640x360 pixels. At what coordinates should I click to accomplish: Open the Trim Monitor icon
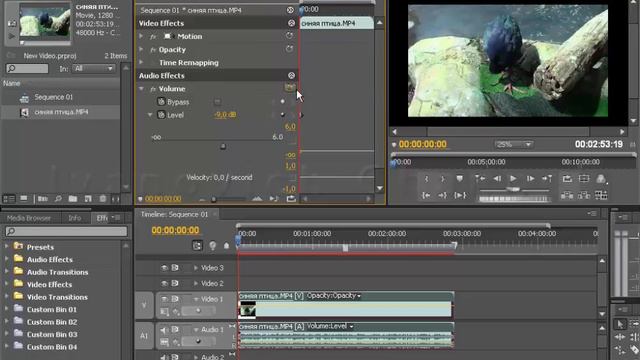(x=601, y=196)
